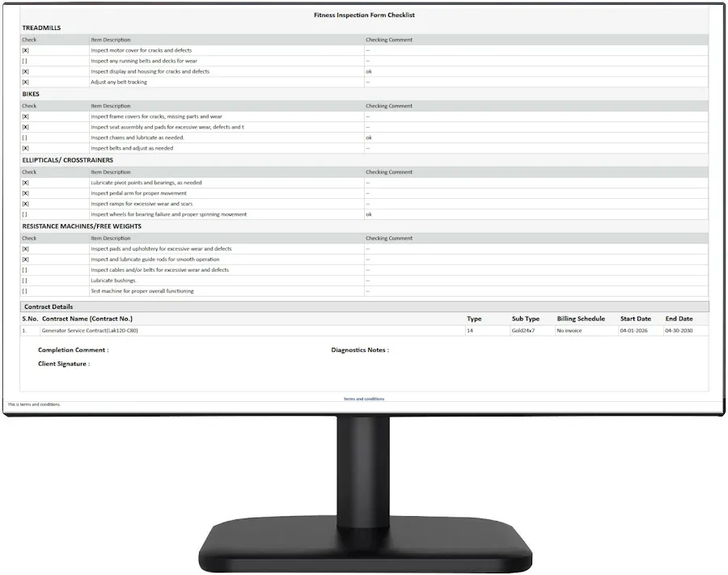
Task: Click the 'Billing Schedule' column header
Action: point(581,319)
